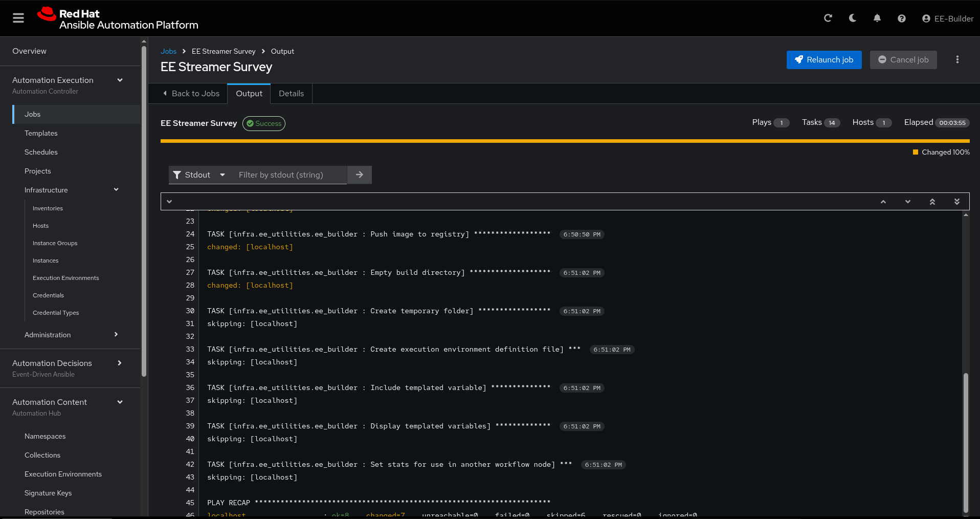Open the Stdout filter type dropdown

coord(199,175)
